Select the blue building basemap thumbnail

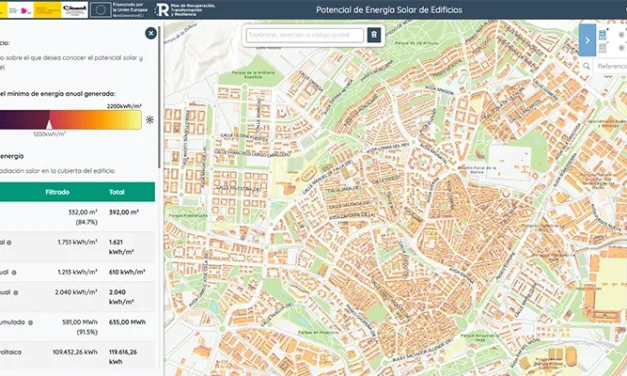click(602, 35)
